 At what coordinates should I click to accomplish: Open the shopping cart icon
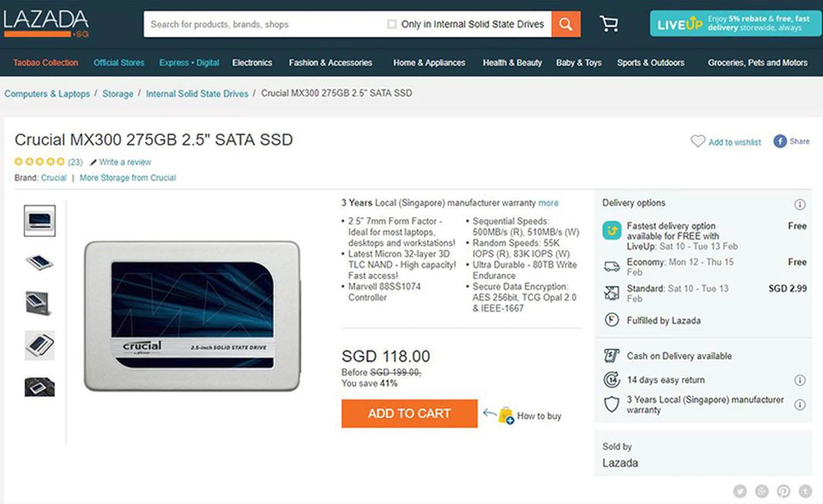609,24
